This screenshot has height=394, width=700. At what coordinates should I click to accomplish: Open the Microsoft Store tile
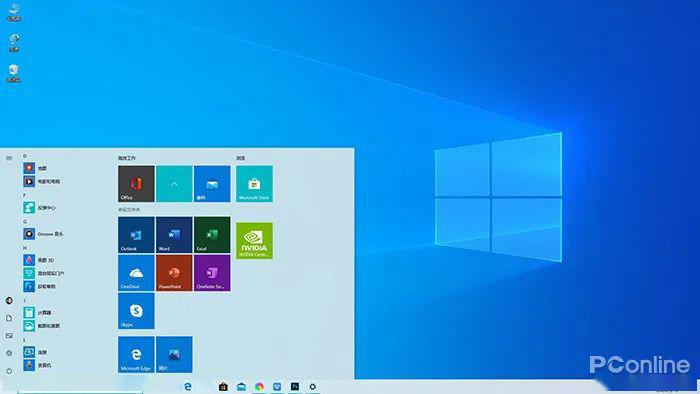pos(254,184)
